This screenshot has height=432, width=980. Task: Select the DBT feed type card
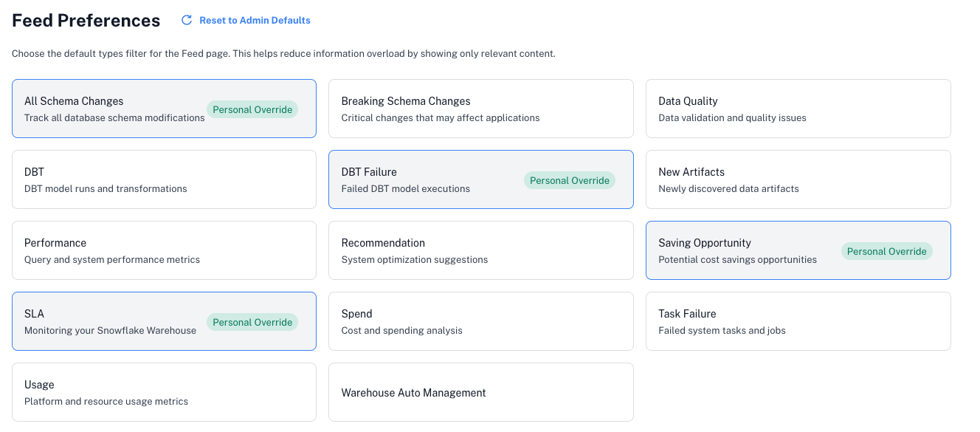[x=164, y=179]
